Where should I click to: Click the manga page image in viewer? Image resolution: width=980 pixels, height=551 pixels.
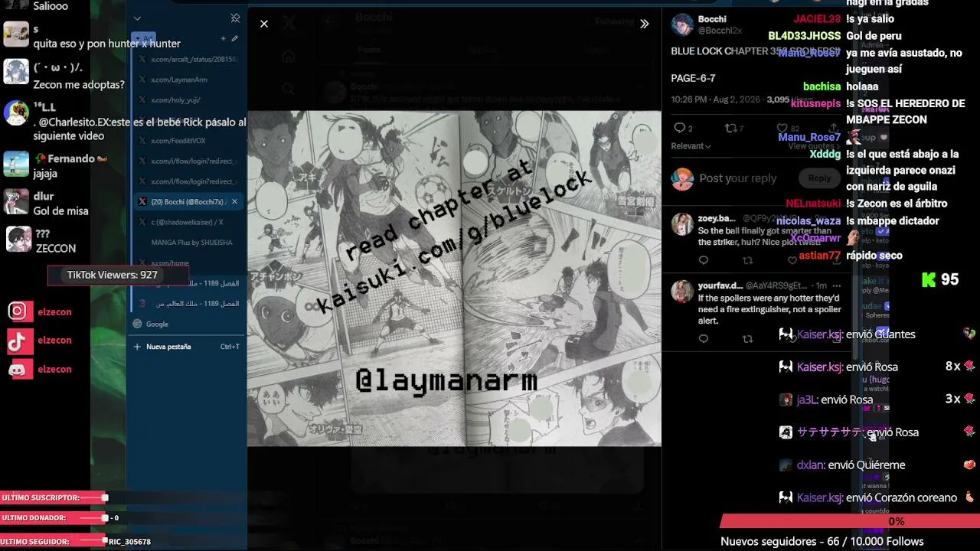click(x=454, y=279)
